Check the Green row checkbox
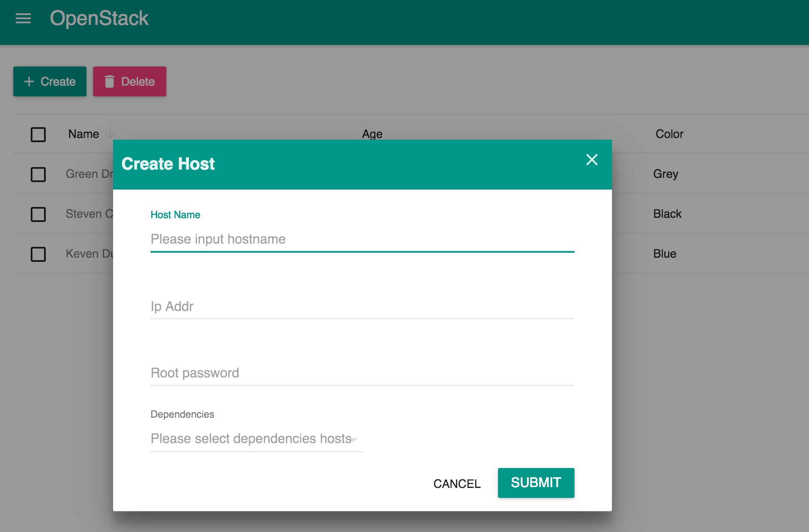Viewport: 809px width, 532px height. point(38,174)
